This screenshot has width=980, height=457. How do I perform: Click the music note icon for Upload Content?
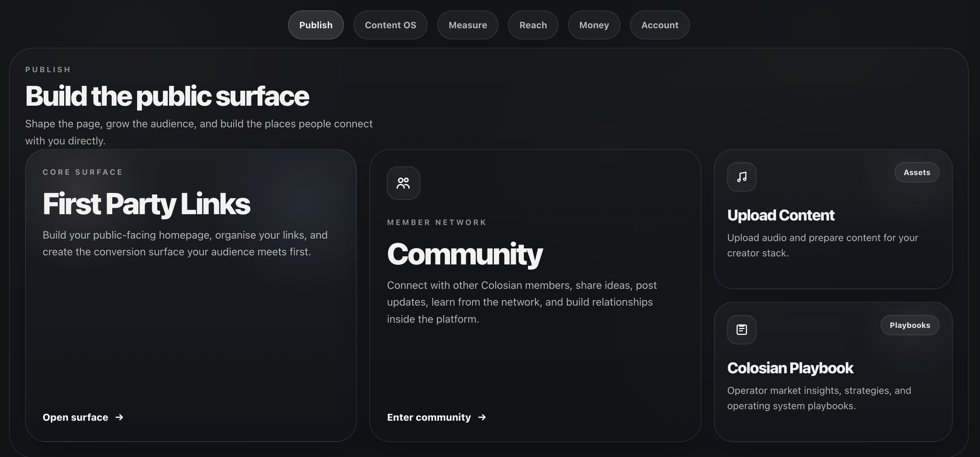(741, 177)
